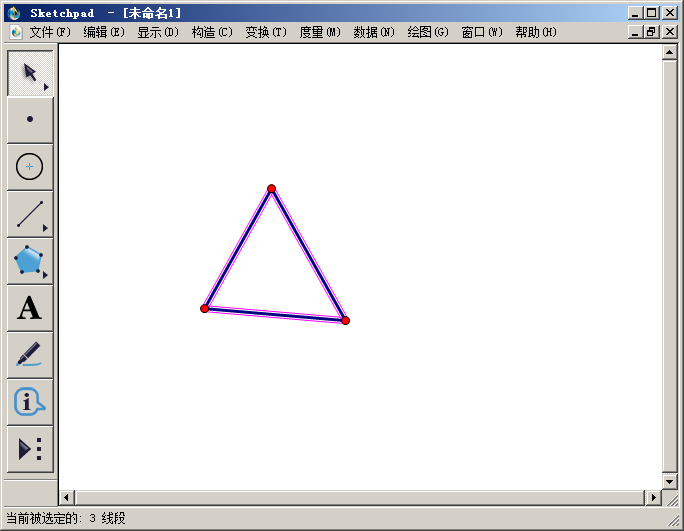
Task: Select the Polygon tool
Action: tap(30, 260)
